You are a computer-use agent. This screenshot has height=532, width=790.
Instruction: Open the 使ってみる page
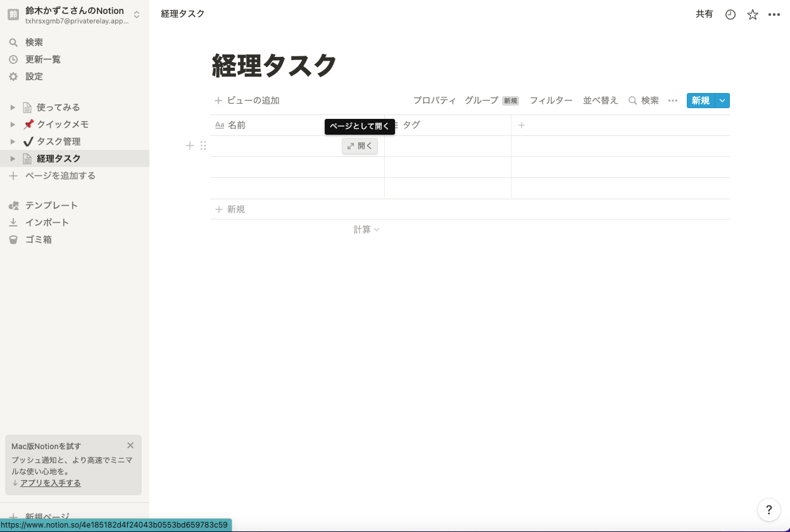click(x=58, y=108)
